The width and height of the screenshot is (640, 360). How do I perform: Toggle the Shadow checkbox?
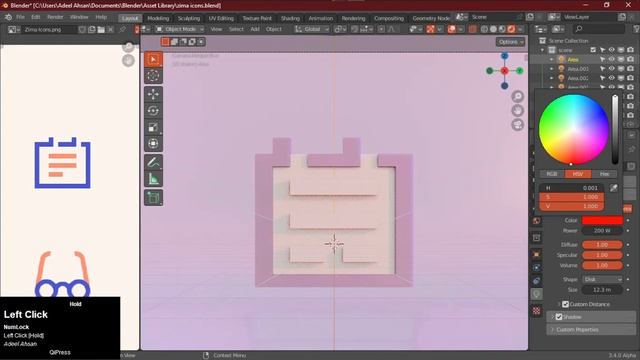(559, 317)
